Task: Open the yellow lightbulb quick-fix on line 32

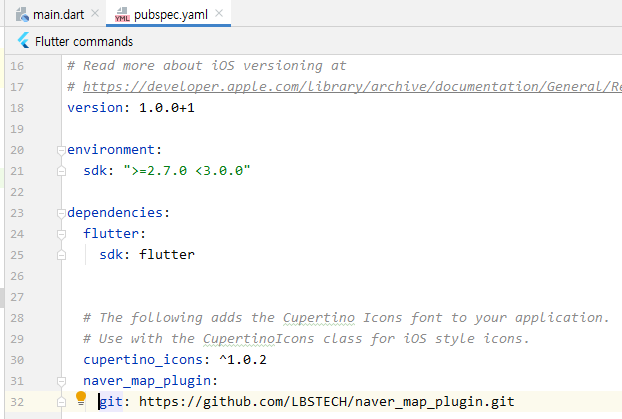Action: [81, 398]
